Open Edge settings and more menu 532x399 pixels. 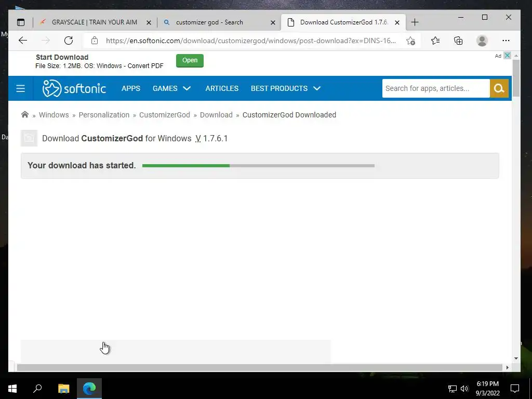pos(506,41)
